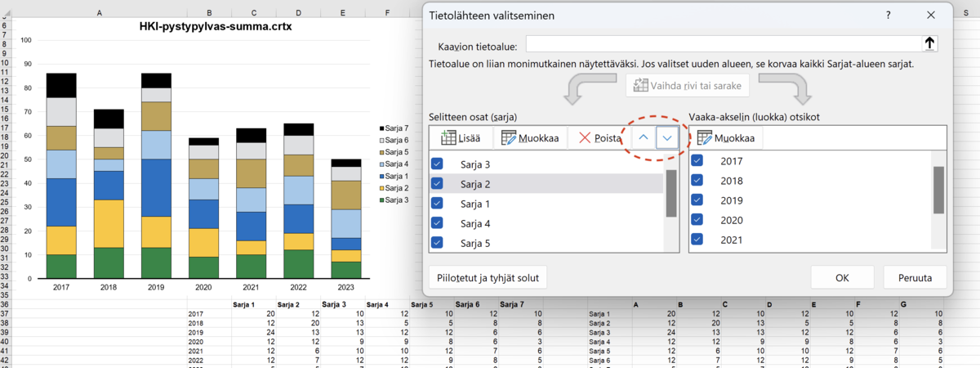Uncheck the 2019 category checkbox
Viewport: 980px width, 368px height.
pyautogui.click(x=697, y=200)
